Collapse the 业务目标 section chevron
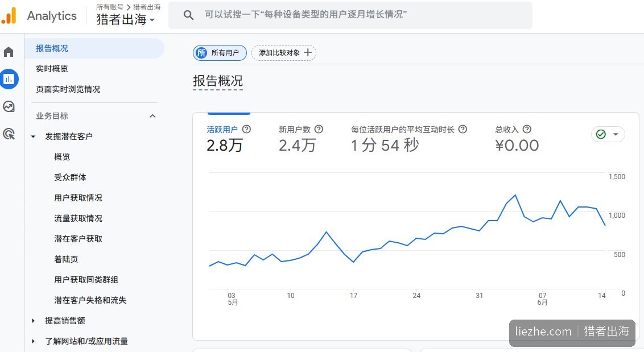 pyautogui.click(x=152, y=116)
